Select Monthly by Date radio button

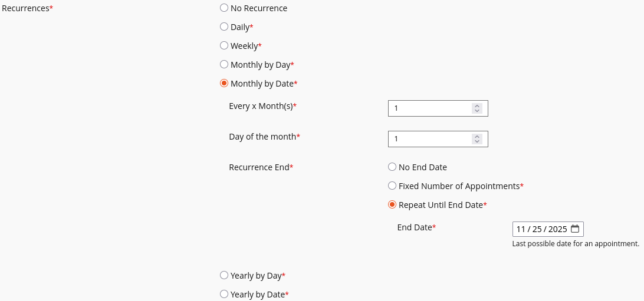coord(224,84)
